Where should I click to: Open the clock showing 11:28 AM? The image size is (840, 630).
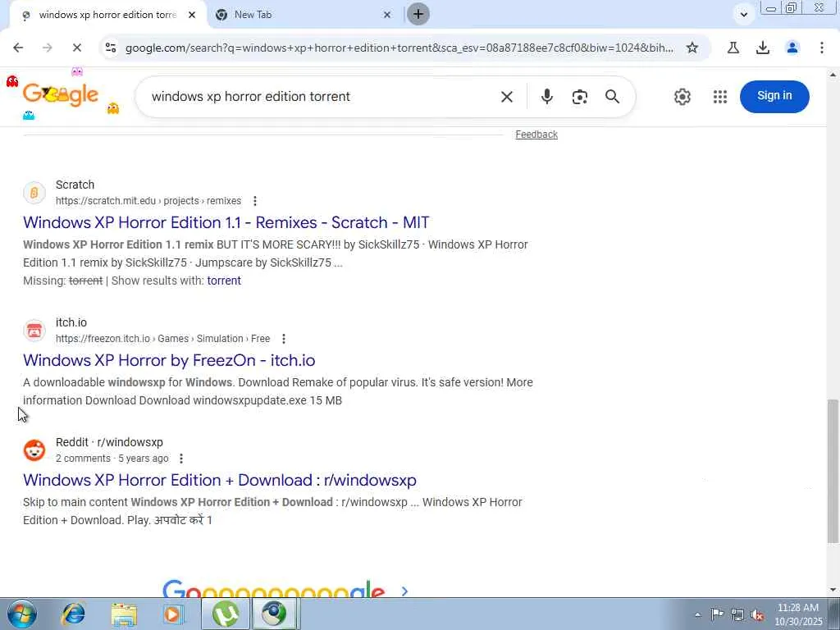pos(798,614)
